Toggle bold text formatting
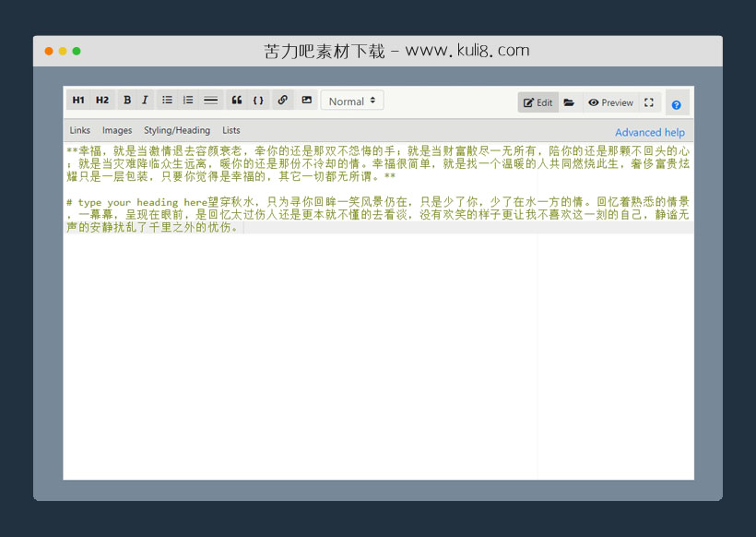The width and height of the screenshot is (756, 537). [127, 101]
